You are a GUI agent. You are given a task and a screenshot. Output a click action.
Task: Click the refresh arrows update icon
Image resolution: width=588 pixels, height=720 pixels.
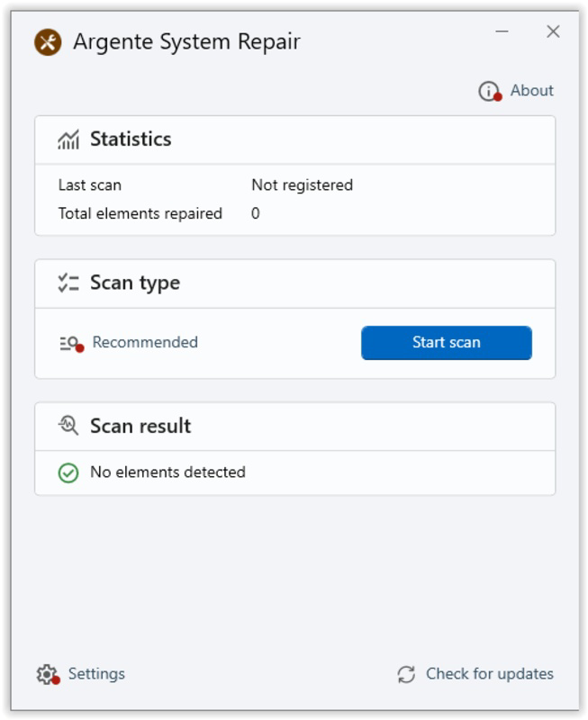(406, 674)
